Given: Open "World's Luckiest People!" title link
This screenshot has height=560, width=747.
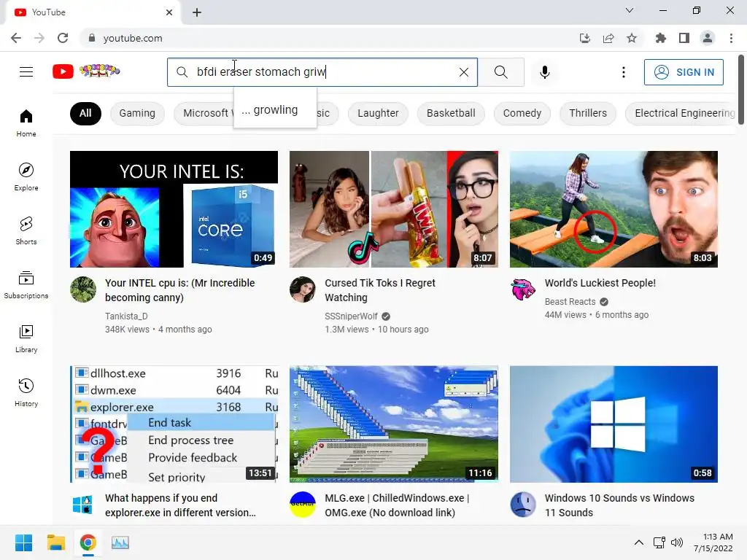Looking at the screenshot, I should [x=600, y=283].
